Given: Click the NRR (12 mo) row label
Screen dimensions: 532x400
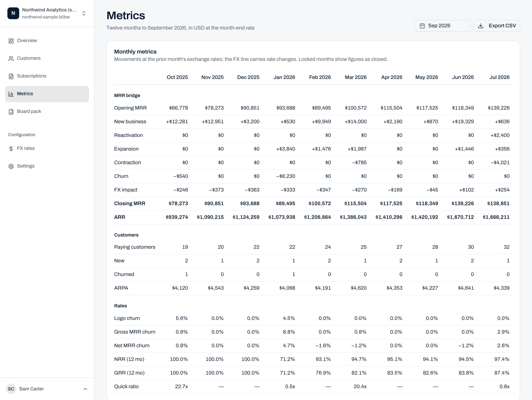Looking at the screenshot, I should (129, 359).
